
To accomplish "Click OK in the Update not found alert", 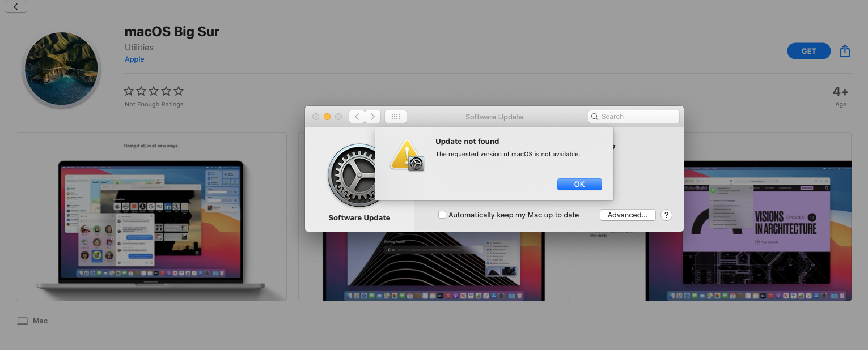I will pyautogui.click(x=579, y=184).
